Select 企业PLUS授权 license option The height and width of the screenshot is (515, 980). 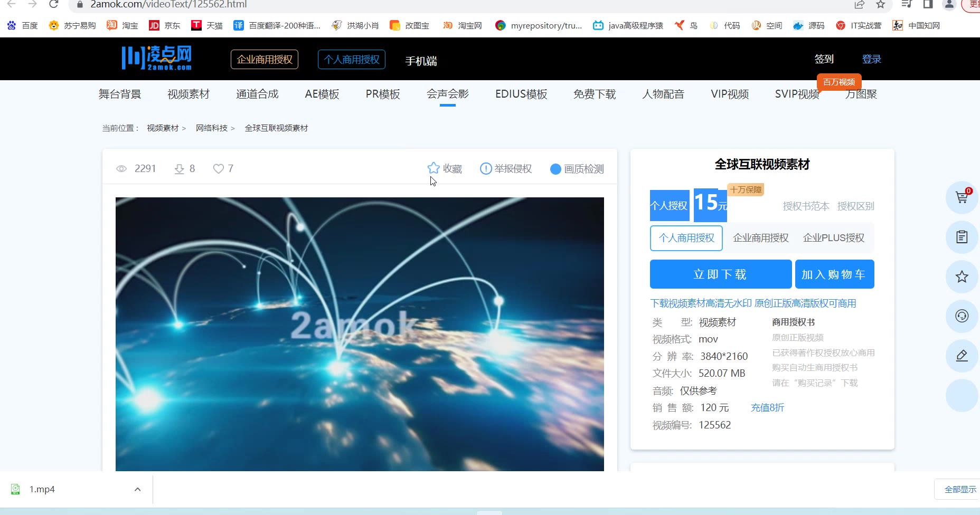pos(834,238)
